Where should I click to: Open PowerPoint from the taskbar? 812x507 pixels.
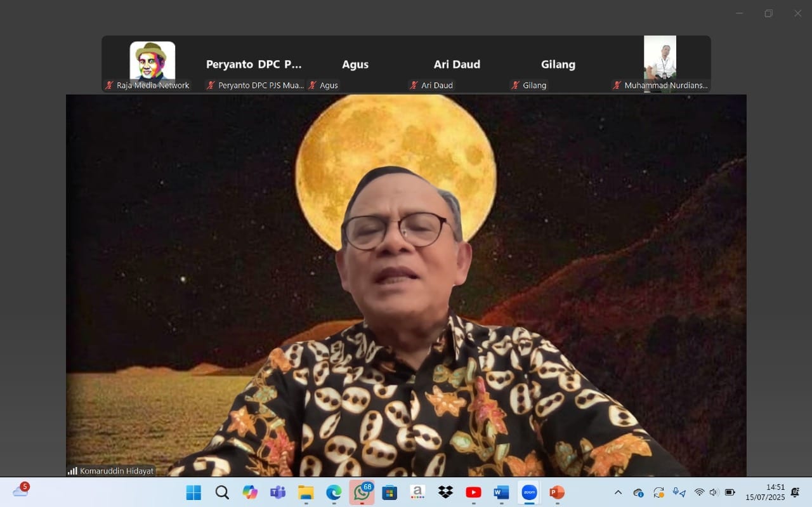tap(556, 492)
